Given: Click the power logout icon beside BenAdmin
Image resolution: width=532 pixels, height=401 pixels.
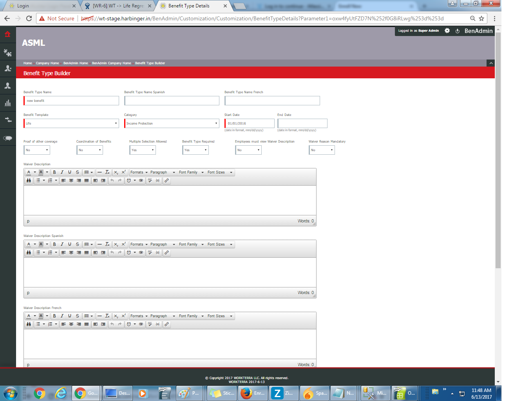Looking at the screenshot, I should (x=457, y=31).
